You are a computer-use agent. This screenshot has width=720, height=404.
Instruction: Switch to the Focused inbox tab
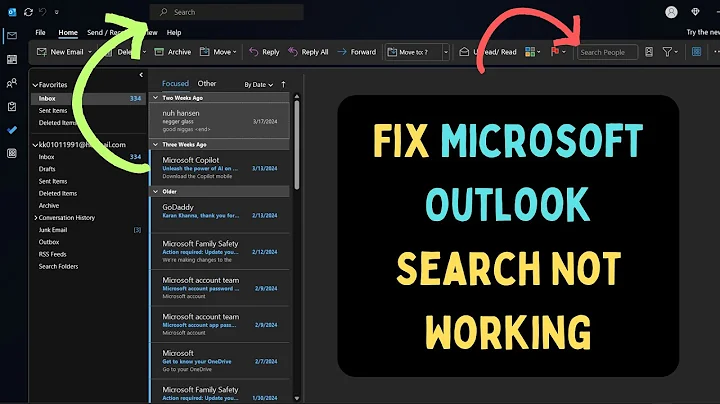tap(175, 84)
